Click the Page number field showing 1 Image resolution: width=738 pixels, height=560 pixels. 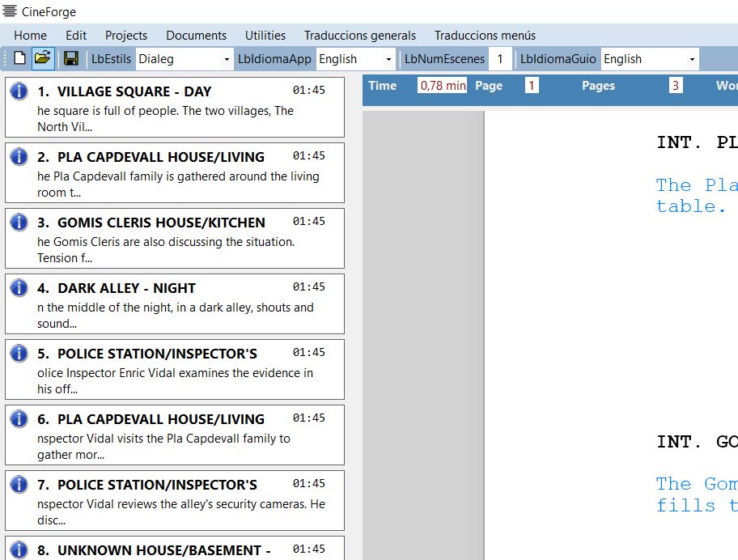click(x=532, y=85)
